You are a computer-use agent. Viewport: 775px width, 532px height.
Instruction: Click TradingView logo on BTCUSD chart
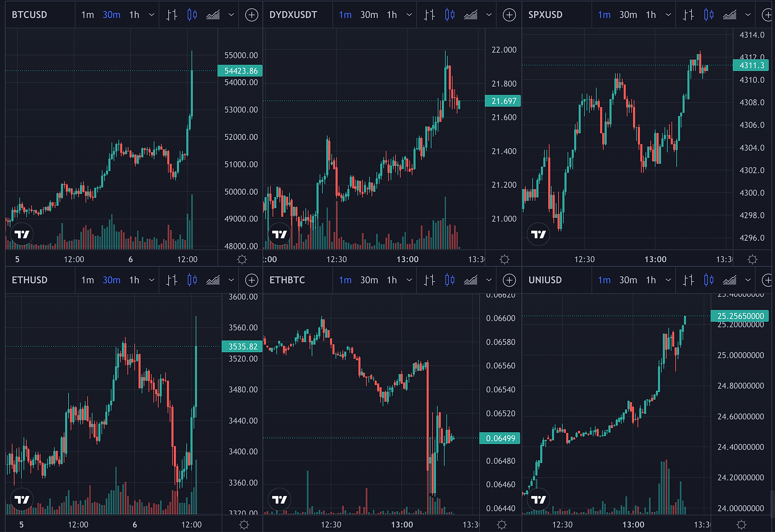(22, 234)
